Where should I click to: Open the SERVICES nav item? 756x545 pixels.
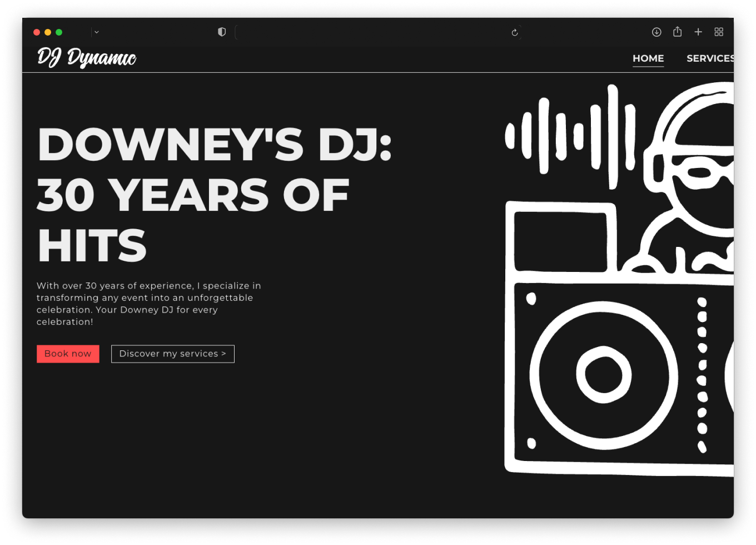click(x=710, y=58)
